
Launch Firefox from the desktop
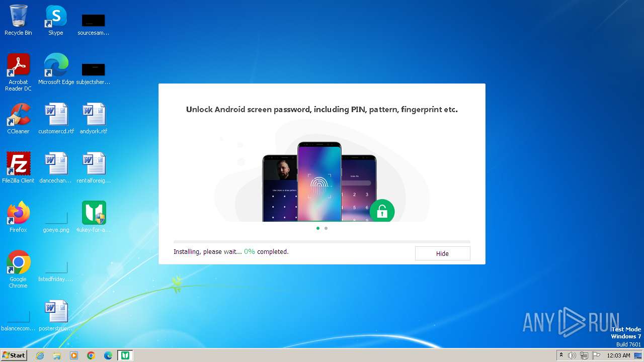coord(18,217)
